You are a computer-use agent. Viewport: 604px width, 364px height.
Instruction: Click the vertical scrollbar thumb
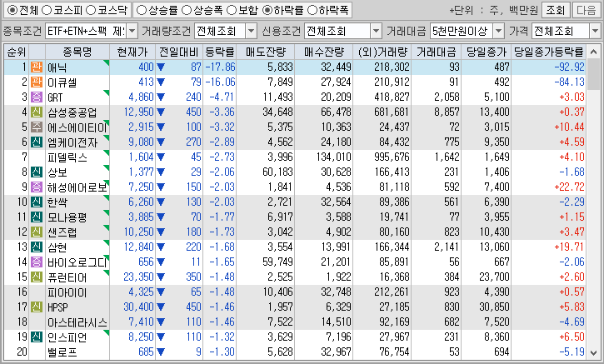pyautogui.click(x=594, y=74)
